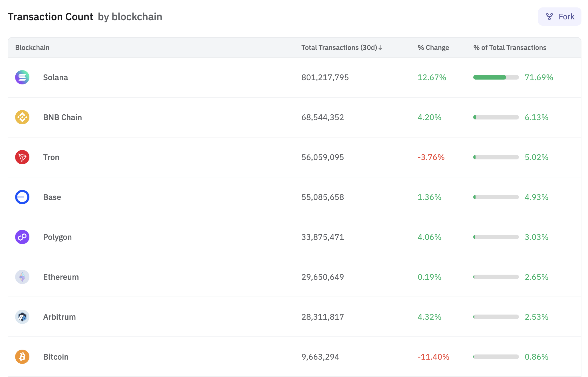Select the Bitcoin logo icon

coord(22,357)
